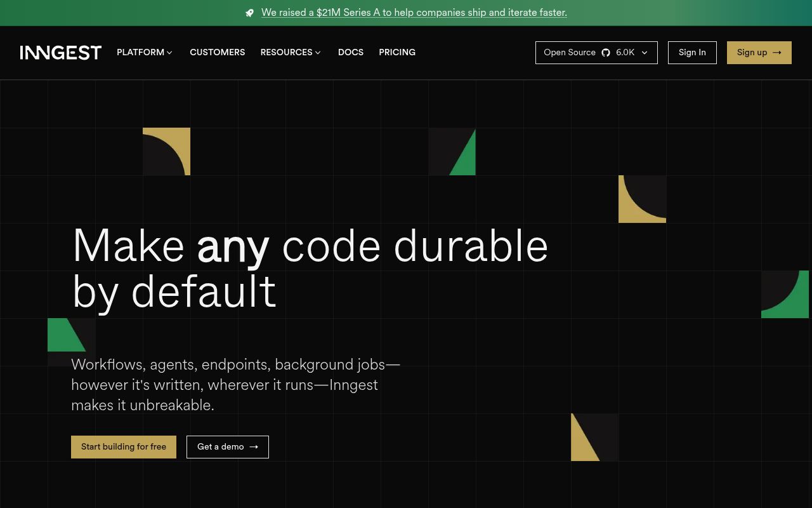Click the Inngest logo

click(x=61, y=53)
